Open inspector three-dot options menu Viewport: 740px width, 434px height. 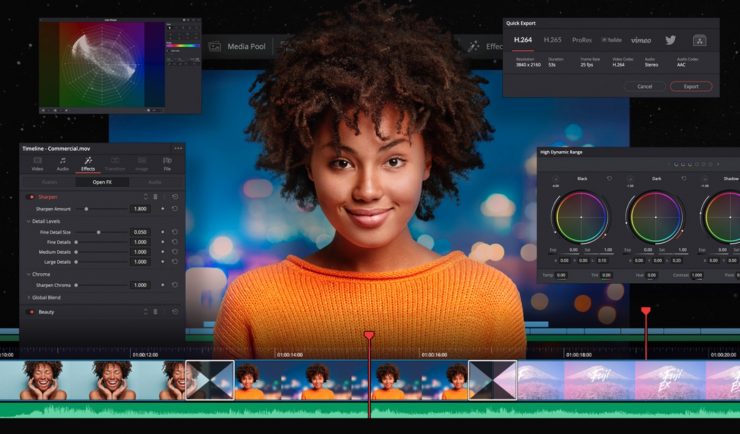pos(178,148)
